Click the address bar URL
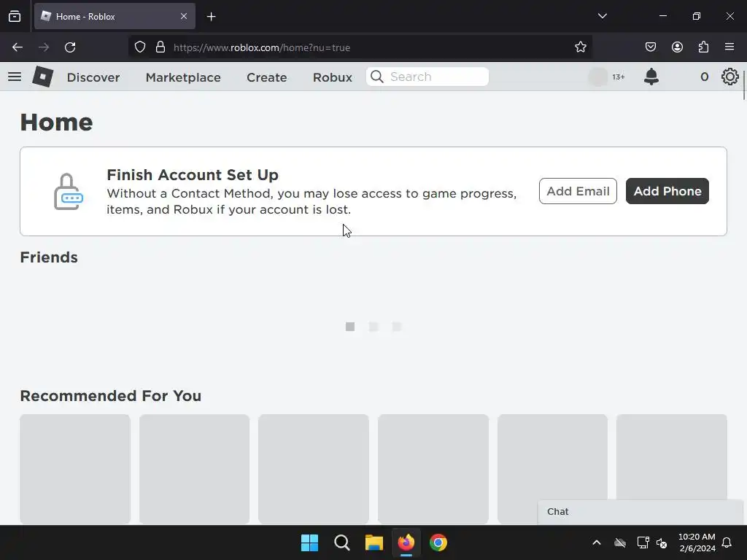Screen dimensions: 747x560 [x=262, y=47]
